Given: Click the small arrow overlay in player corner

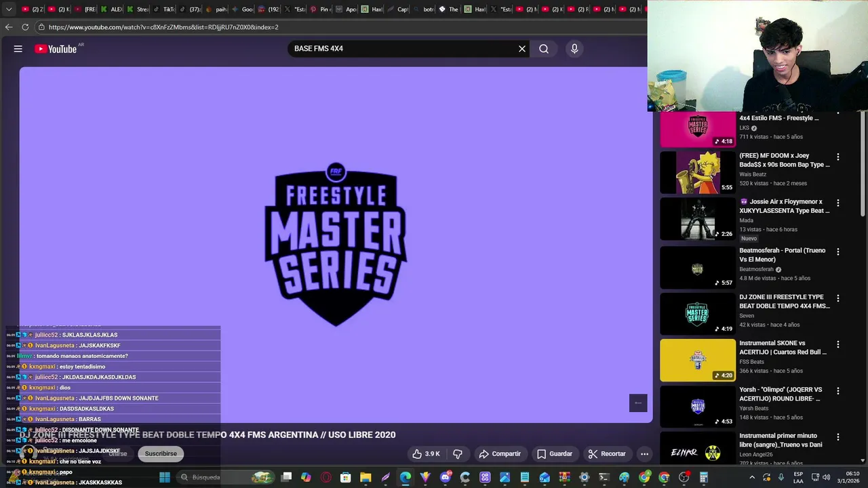Looking at the screenshot, I should [x=638, y=403].
